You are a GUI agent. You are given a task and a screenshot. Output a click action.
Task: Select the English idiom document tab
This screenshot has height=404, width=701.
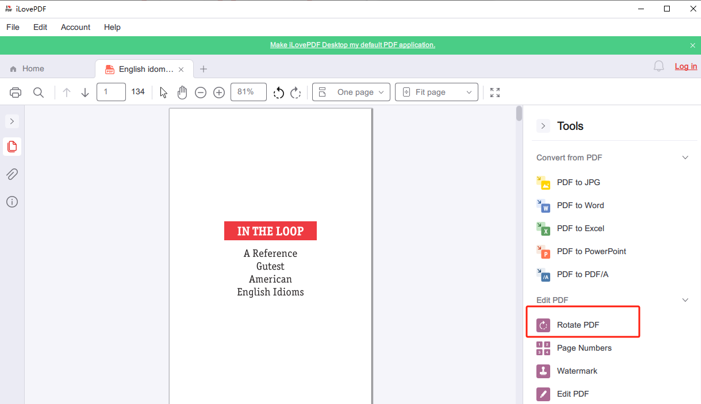(x=145, y=69)
